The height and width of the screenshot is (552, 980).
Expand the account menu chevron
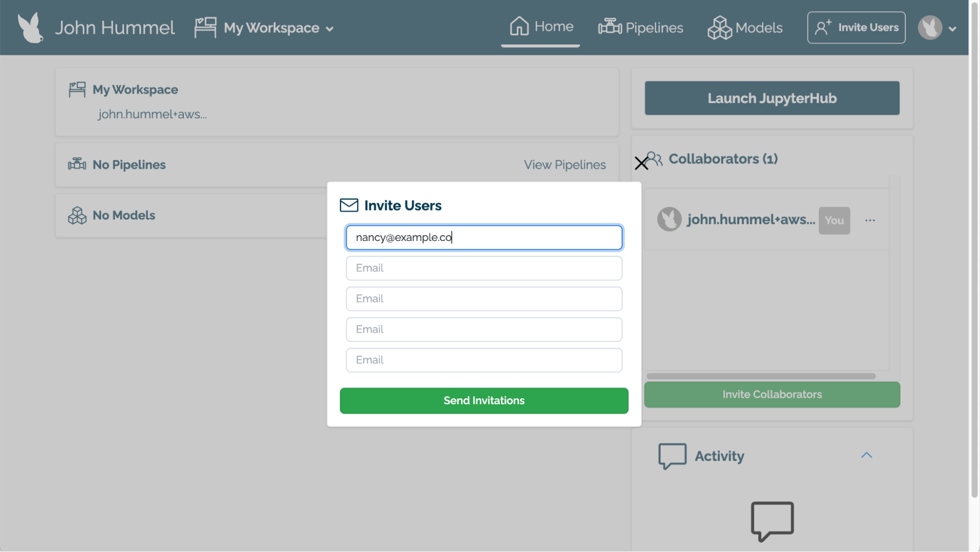(x=953, y=29)
